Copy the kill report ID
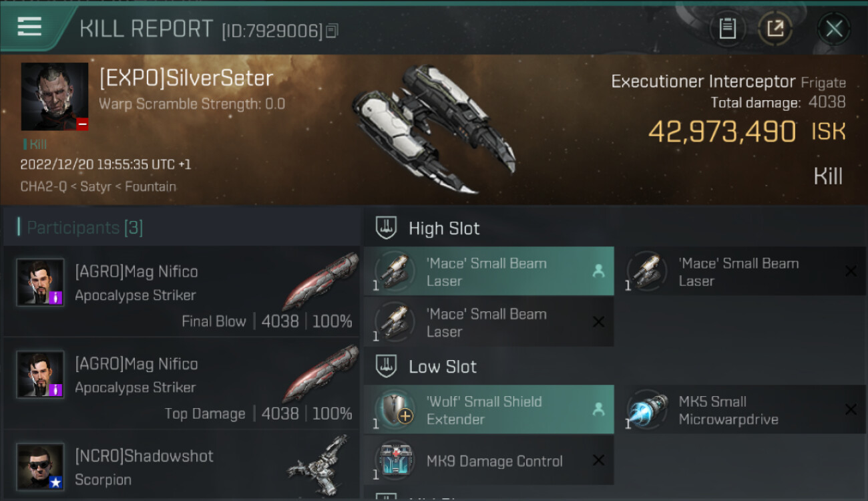The height and width of the screenshot is (501, 868). (333, 31)
